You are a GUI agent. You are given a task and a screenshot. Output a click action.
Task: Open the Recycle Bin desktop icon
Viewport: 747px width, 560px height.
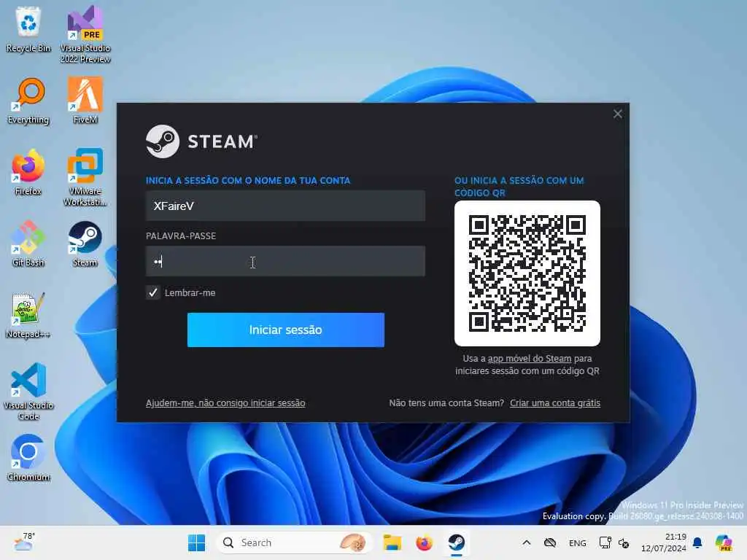[x=28, y=29]
